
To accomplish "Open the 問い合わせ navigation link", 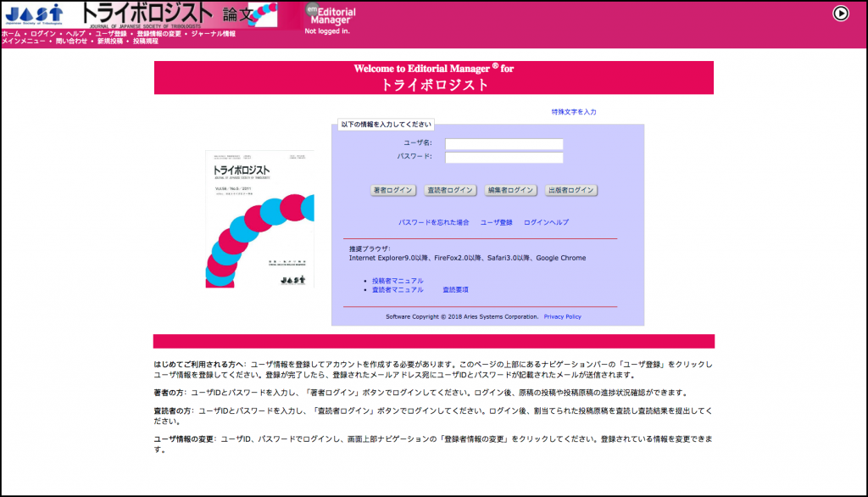I will click(71, 41).
